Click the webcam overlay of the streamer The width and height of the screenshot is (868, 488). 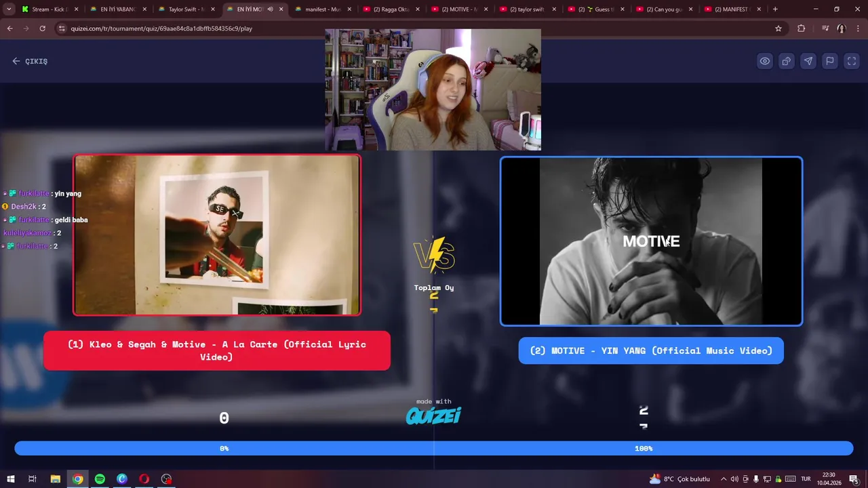433,89
